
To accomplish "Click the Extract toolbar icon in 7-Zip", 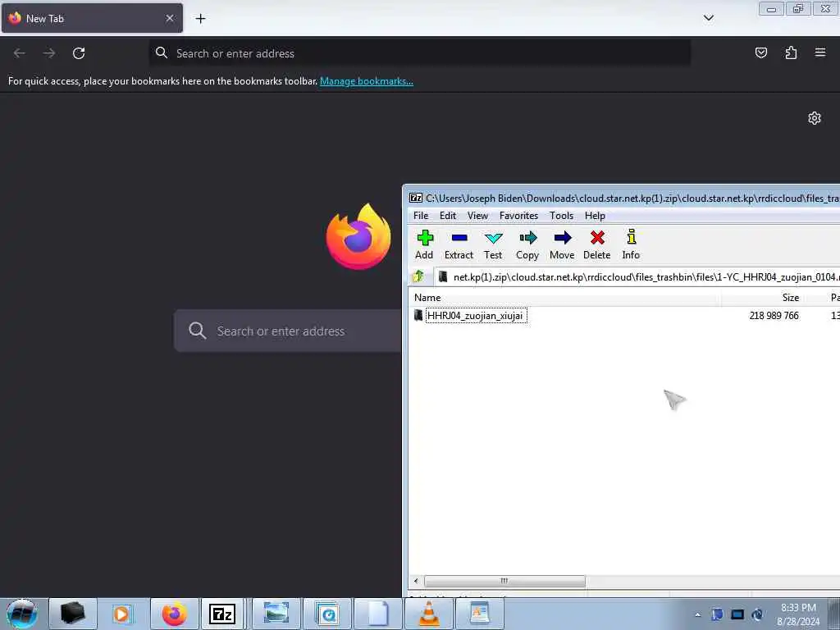I will click(459, 244).
